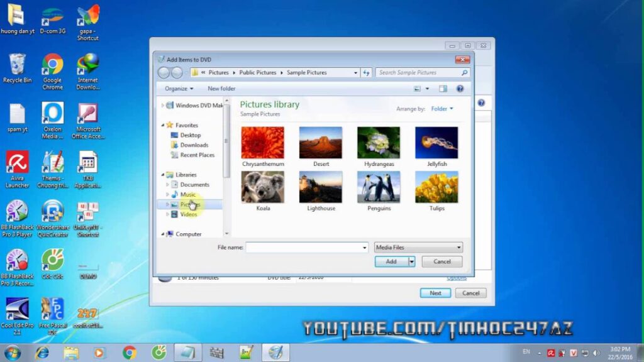Collapse the Computer tree group
The image size is (644, 362).
click(163, 234)
